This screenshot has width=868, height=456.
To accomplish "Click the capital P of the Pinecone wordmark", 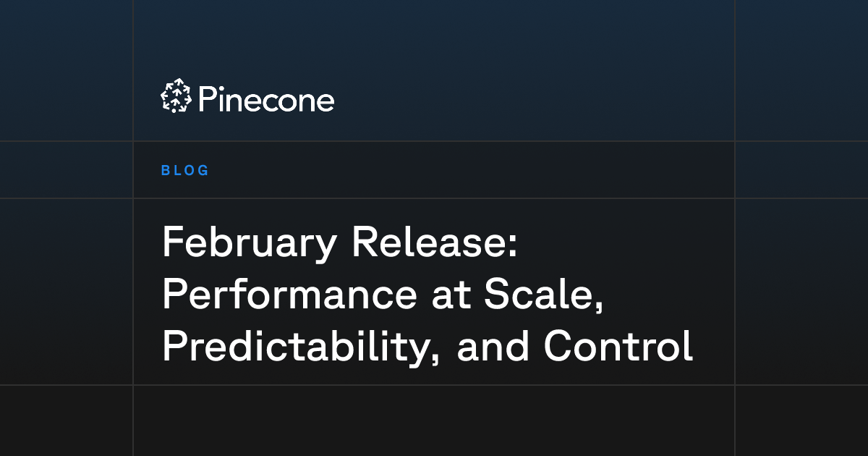I will coord(206,100).
